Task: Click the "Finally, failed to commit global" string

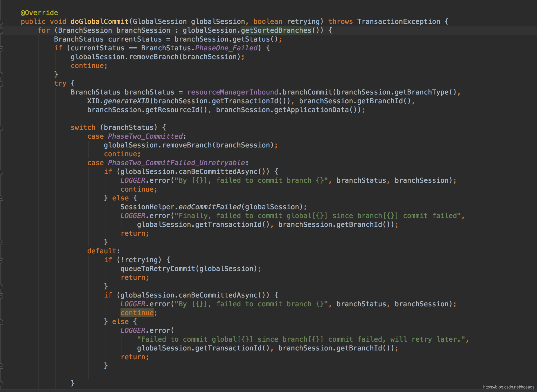Action: coord(318,216)
